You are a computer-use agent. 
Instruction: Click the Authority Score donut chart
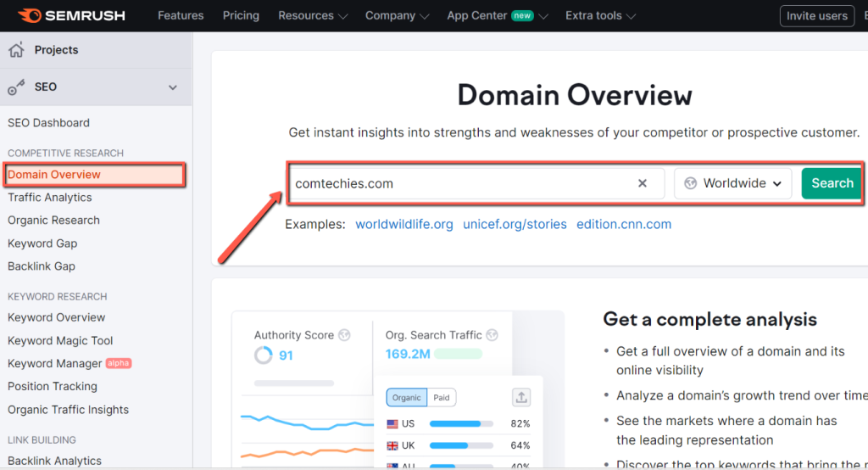point(264,355)
